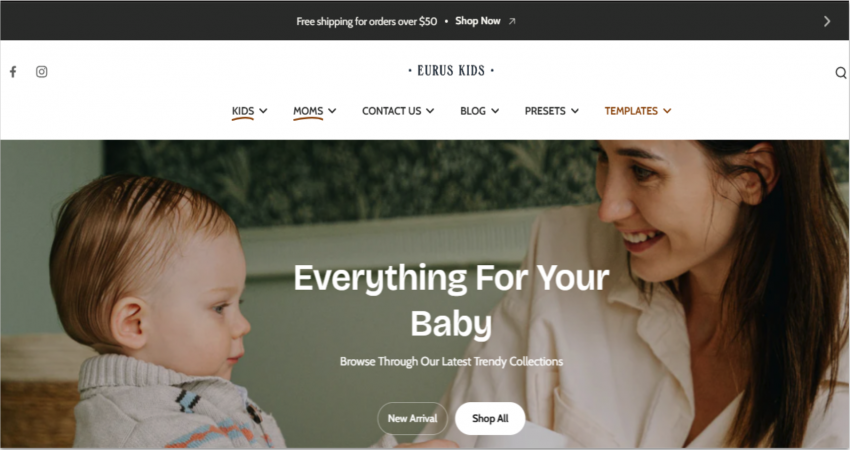Click the Eurus Kids logo

click(x=451, y=70)
